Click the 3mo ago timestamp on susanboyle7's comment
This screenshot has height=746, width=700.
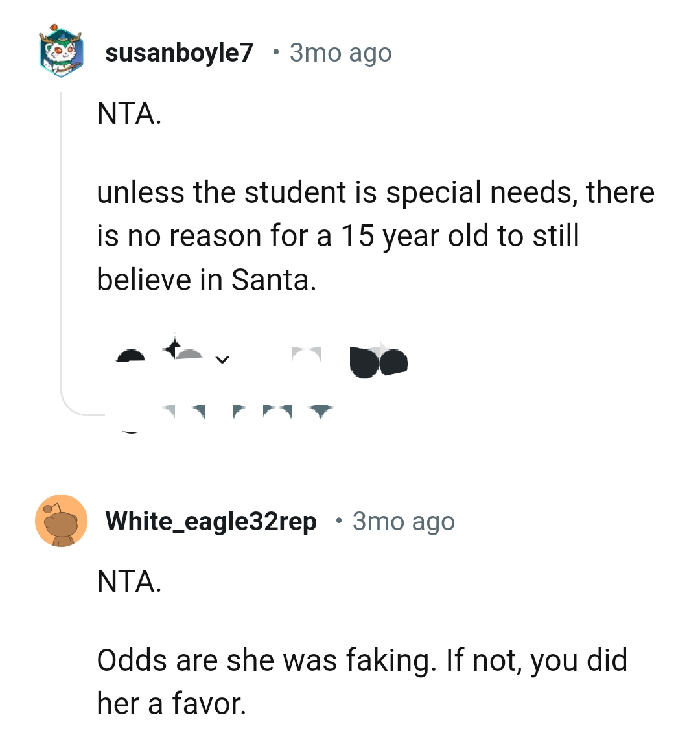coord(339,53)
